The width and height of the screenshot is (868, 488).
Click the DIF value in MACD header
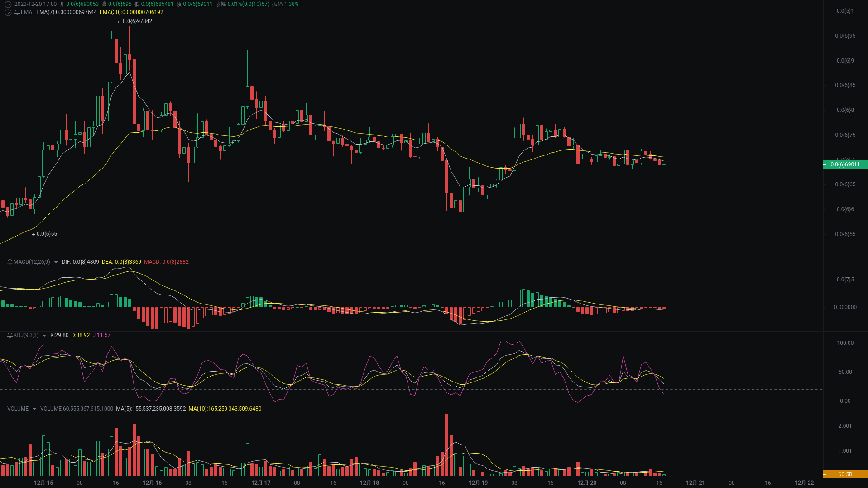coord(80,262)
